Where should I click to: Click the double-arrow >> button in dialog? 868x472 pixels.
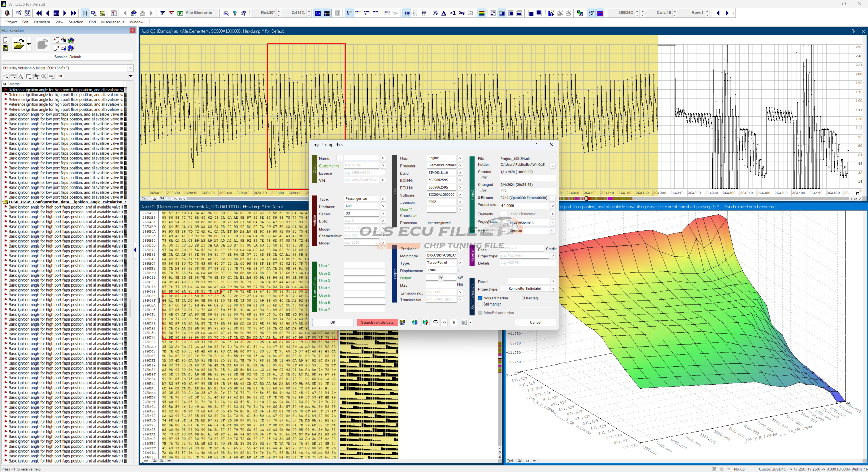click(444, 322)
